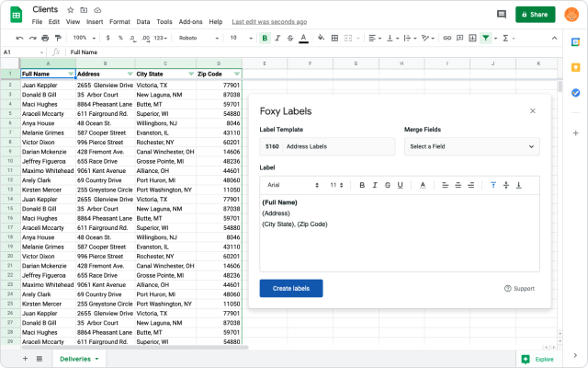Insert a link with the chain icon
This screenshot has height=368, width=588.
[447, 38]
